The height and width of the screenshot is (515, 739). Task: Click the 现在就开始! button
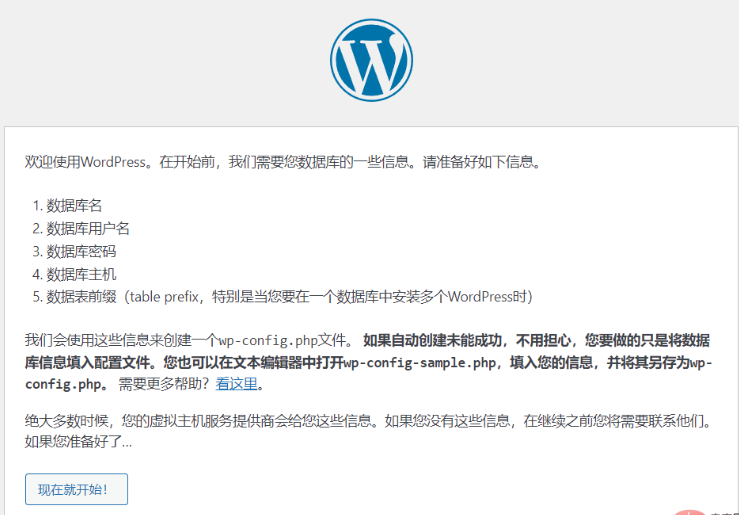coord(76,489)
